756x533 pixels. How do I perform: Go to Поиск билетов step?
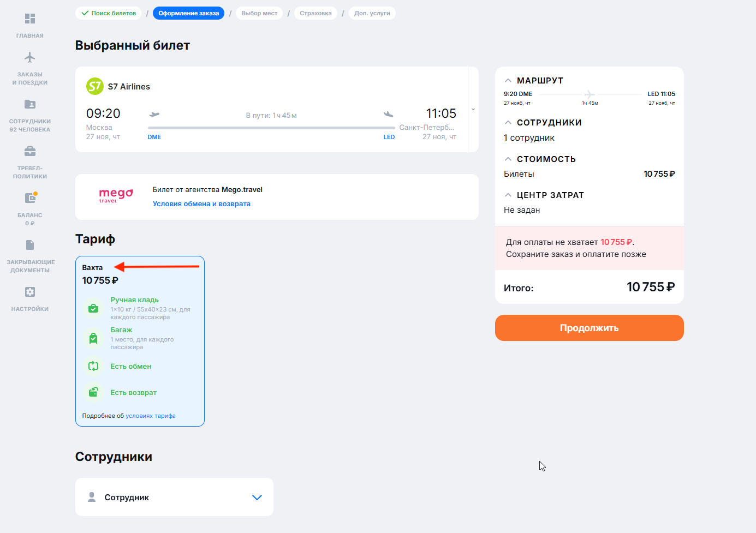[x=109, y=13]
